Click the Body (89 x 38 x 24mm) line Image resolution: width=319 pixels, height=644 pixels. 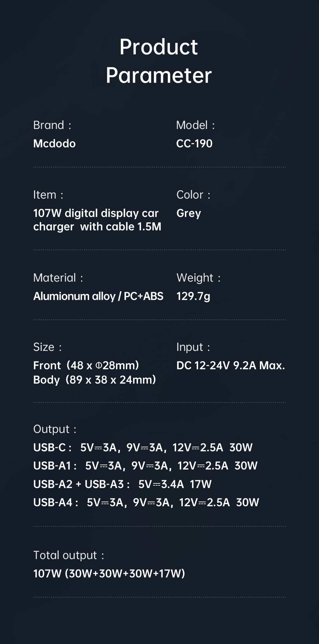[x=94, y=380]
